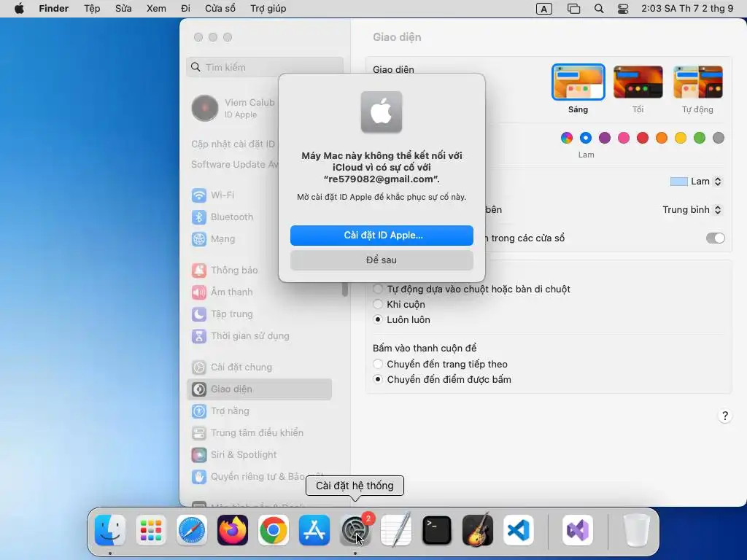Select Khi cuộn scroll bar option
Screen dimensions: 747x560
378,304
